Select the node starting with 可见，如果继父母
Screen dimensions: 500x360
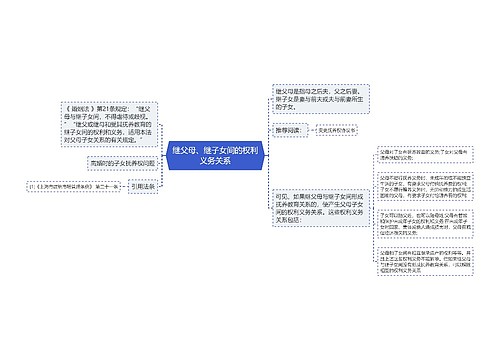[321, 208]
